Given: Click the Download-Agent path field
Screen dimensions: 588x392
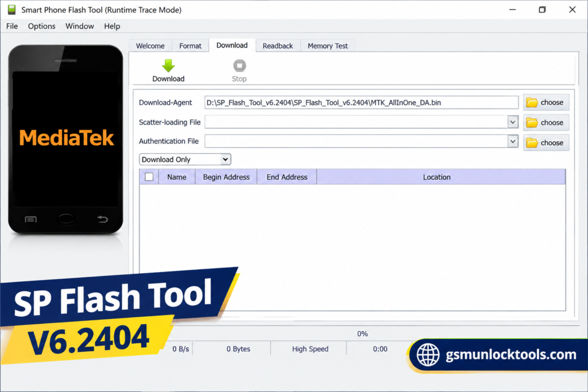Looking at the screenshot, I should tap(362, 103).
